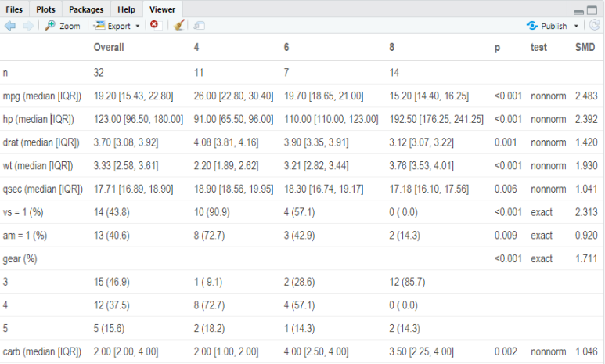The image size is (605, 364).
Task: Click the p-value 0.006
Action: tap(506, 189)
